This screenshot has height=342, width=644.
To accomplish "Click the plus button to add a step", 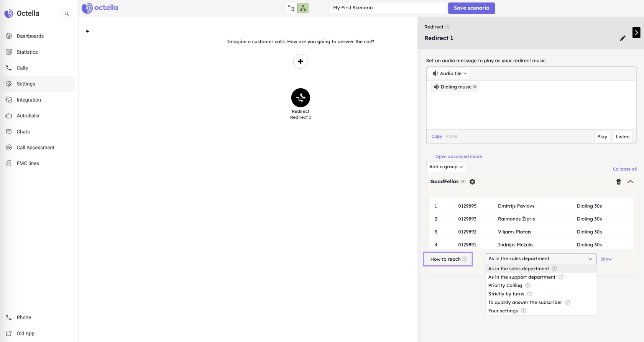I will point(301,61).
